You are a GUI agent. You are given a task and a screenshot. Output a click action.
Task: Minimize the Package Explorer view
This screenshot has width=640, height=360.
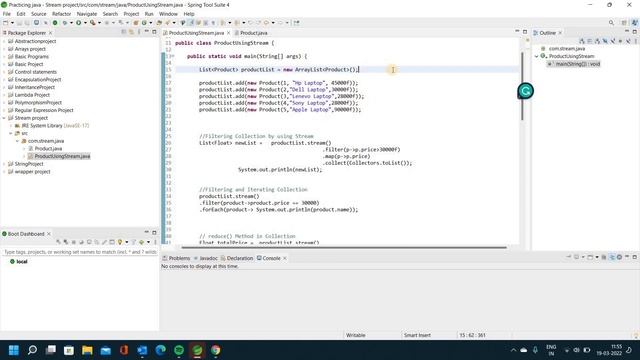tap(147, 32)
